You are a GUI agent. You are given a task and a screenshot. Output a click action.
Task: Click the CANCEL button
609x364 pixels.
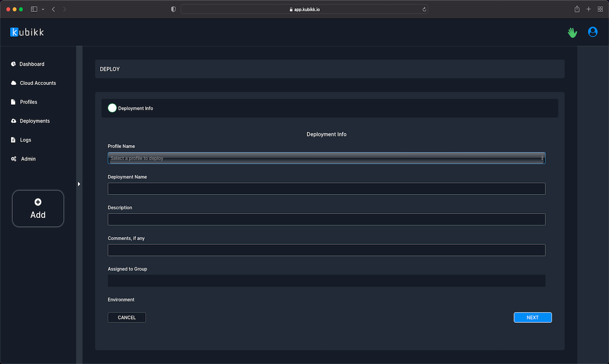pyautogui.click(x=127, y=317)
